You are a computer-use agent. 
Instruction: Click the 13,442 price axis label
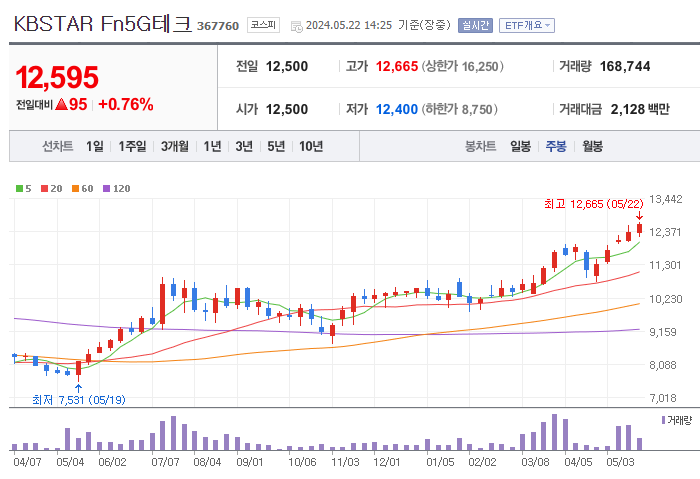point(666,199)
